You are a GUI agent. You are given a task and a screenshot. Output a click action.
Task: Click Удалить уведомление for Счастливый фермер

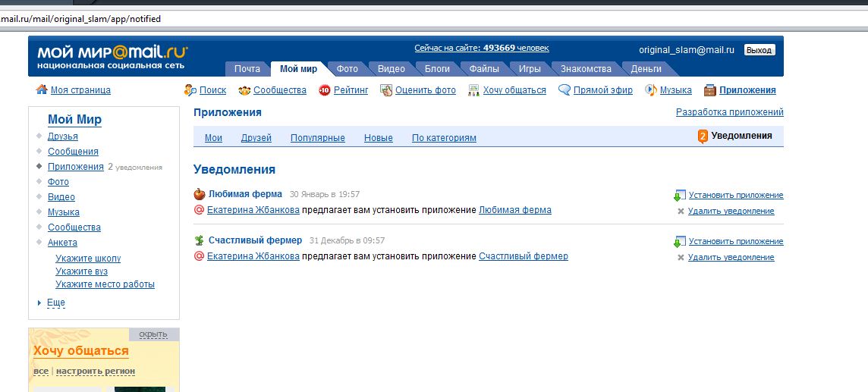click(731, 258)
